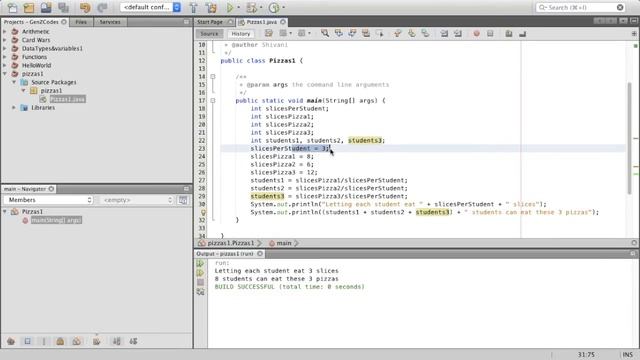Switch to the Services tab
The height and width of the screenshot is (360, 640).
(x=110, y=22)
